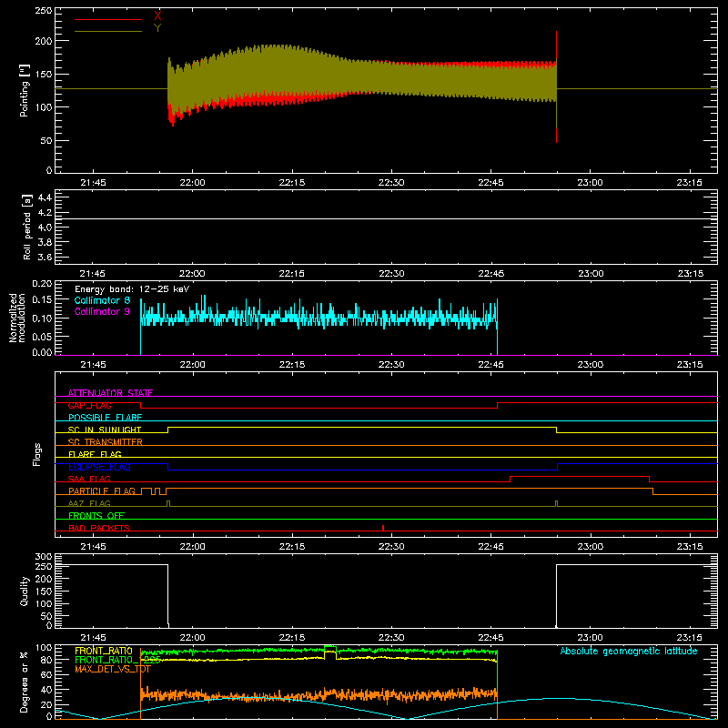The height and width of the screenshot is (728, 728).
Task: Click the 23:15 time label under the Pointing plot
Action: pyautogui.click(x=690, y=183)
